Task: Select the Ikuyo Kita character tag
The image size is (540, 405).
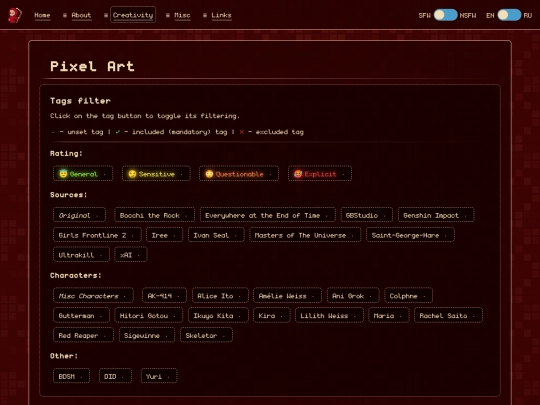Action: [x=218, y=315]
